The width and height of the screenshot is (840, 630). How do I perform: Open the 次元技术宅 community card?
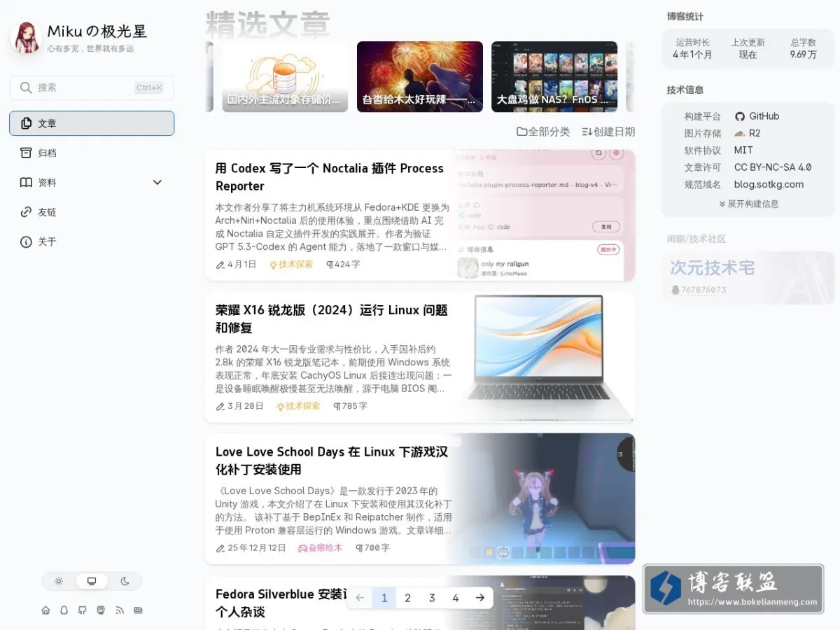click(x=748, y=278)
